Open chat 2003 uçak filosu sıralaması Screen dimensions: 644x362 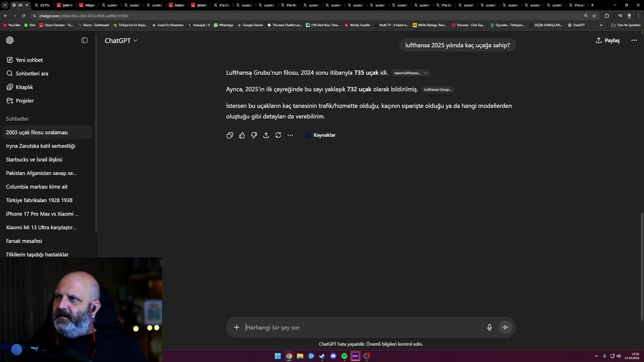click(46, 132)
